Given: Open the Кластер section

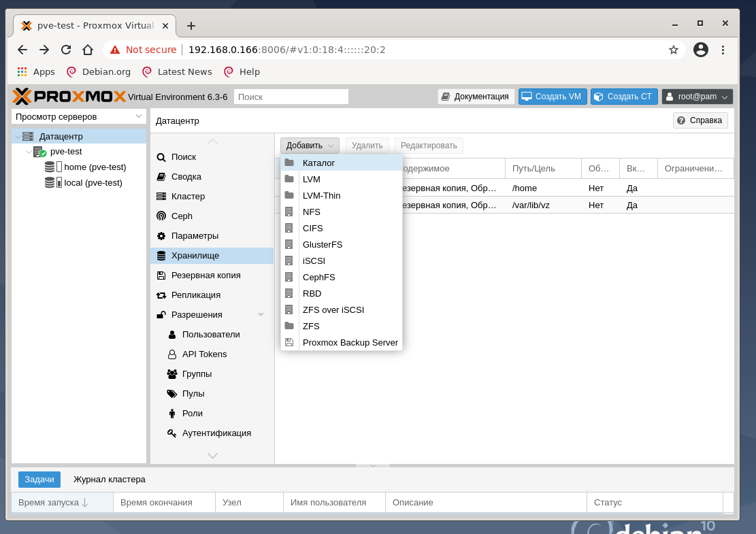Looking at the screenshot, I should pos(212,197).
